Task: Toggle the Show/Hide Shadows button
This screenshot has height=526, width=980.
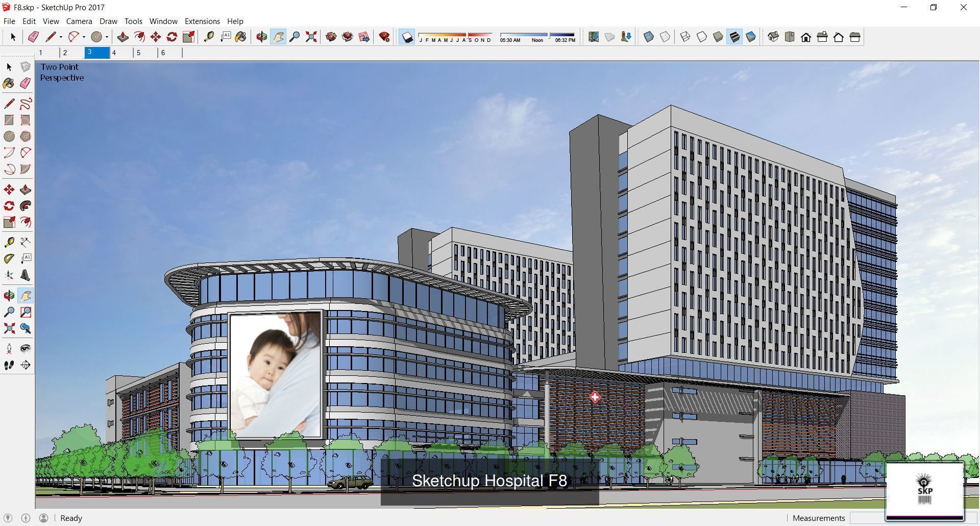Action: click(x=407, y=37)
